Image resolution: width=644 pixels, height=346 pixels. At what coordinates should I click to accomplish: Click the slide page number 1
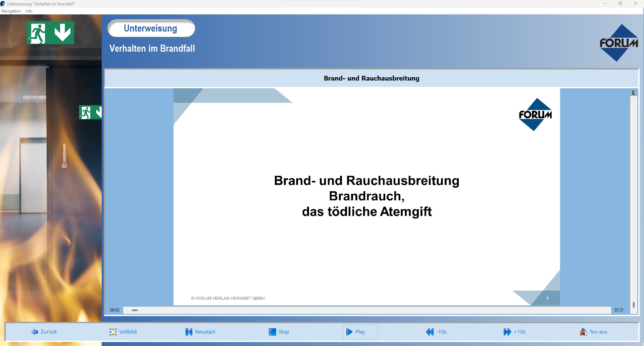click(x=547, y=298)
